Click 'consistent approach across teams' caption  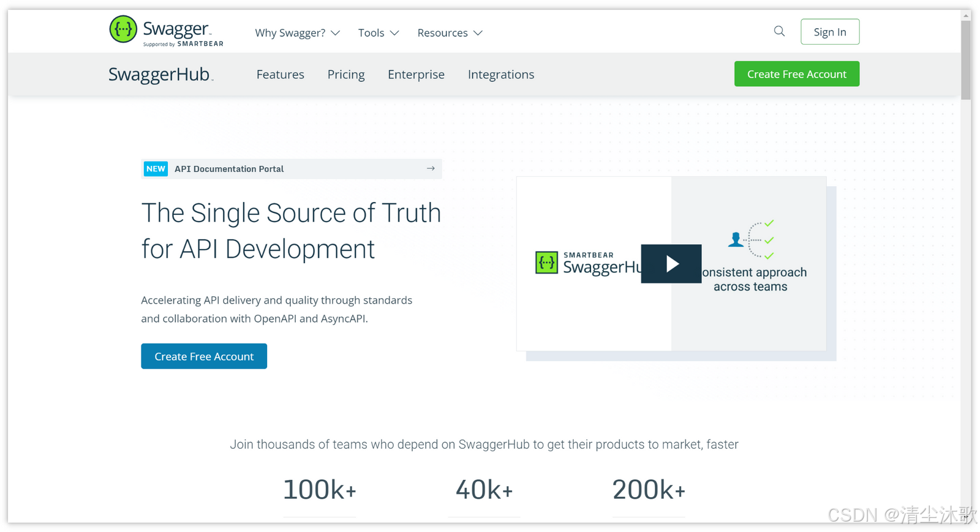[753, 279]
